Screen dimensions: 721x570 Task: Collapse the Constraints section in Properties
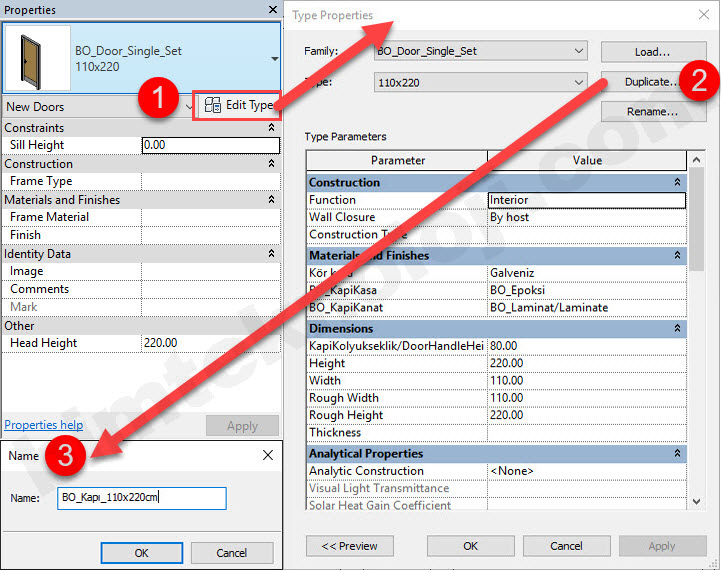(271, 128)
